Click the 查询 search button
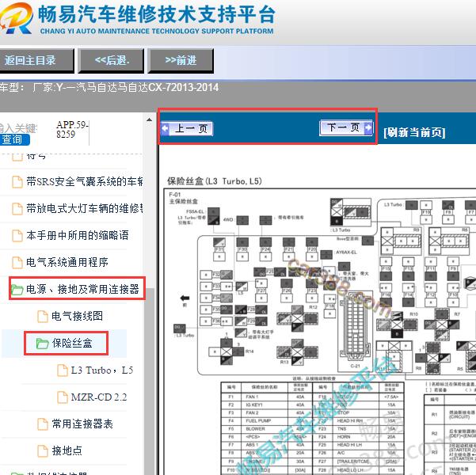This screenshot has height=475, width=476. pyautogui.click(x=14, y=139)
